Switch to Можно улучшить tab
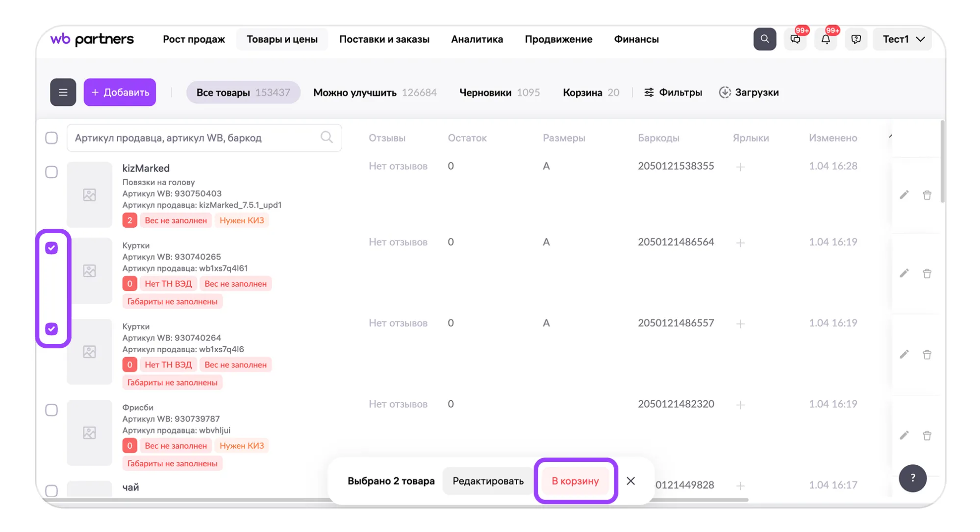980x532 pixels. coord(375,92)
